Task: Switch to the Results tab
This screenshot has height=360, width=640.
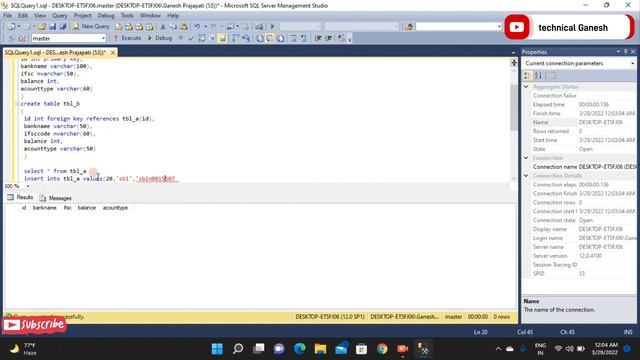Action: tap(20, 198)
